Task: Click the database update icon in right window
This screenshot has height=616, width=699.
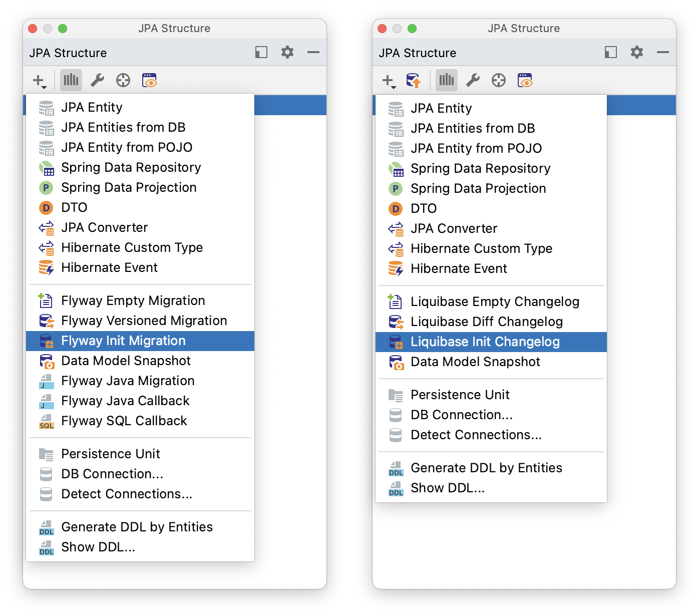Action: [x=414, y=80]
